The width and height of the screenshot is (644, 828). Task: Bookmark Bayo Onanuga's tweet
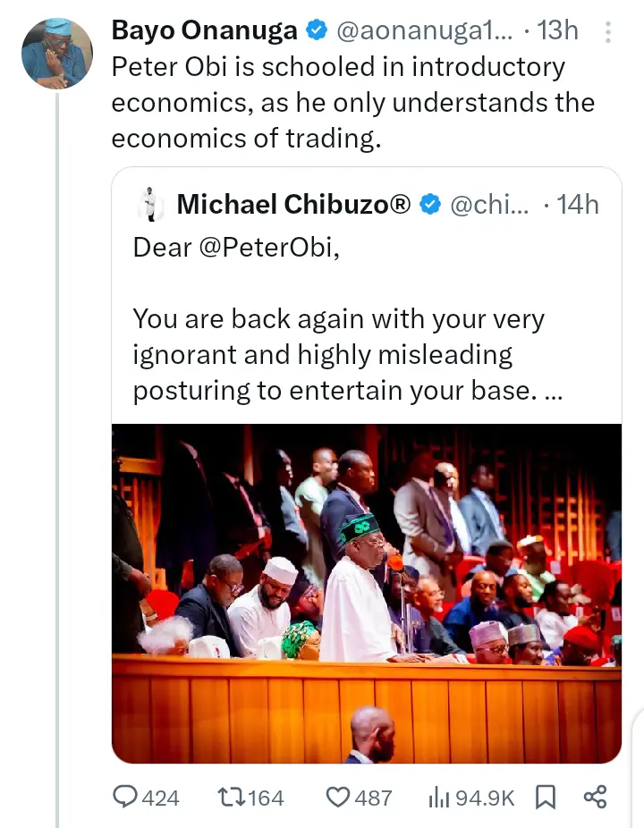pyautogui.click(x=545, y=797)
